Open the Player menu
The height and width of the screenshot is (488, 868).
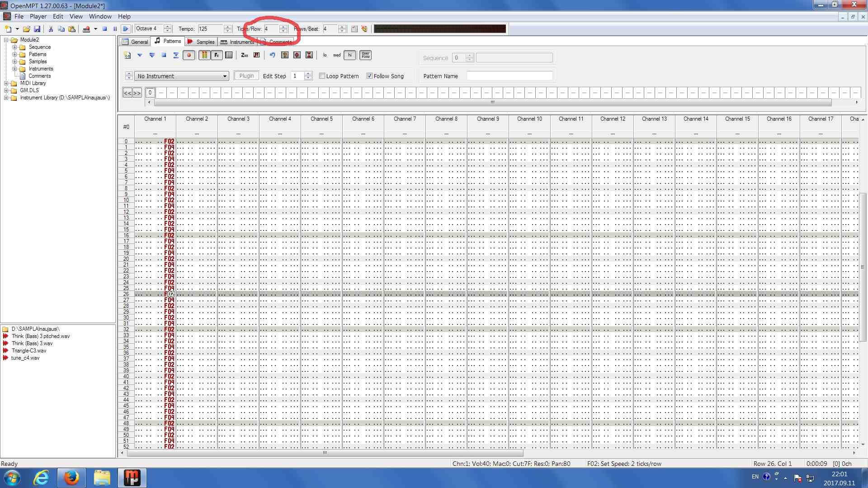tap(38, 16)
